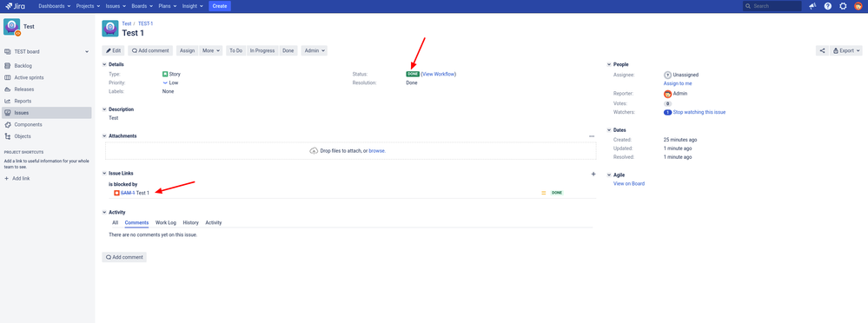Click the Done transition button
The image size is (868, 323).
tap(288, 50)
